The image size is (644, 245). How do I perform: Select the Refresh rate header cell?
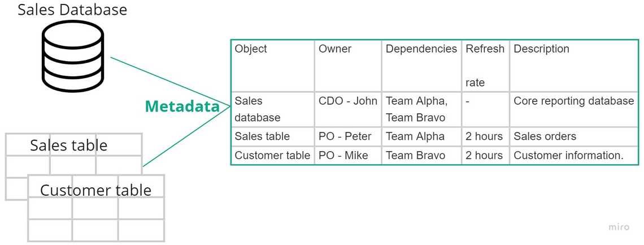tap(485, 66)
